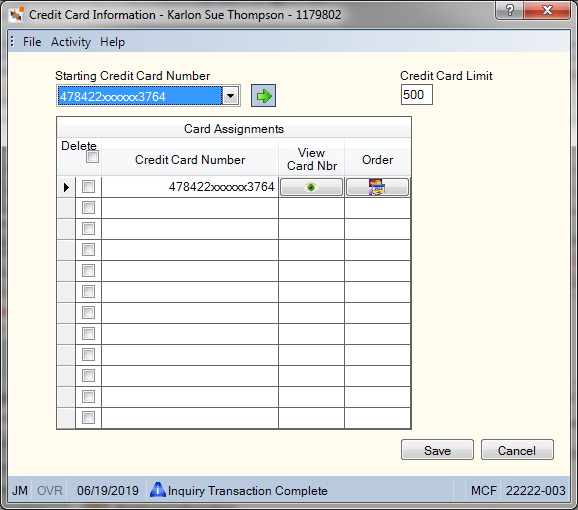The width and height of the screenshot is (578, 510).
Task: Select the current row arrow indicator
Action: point(66,187)
